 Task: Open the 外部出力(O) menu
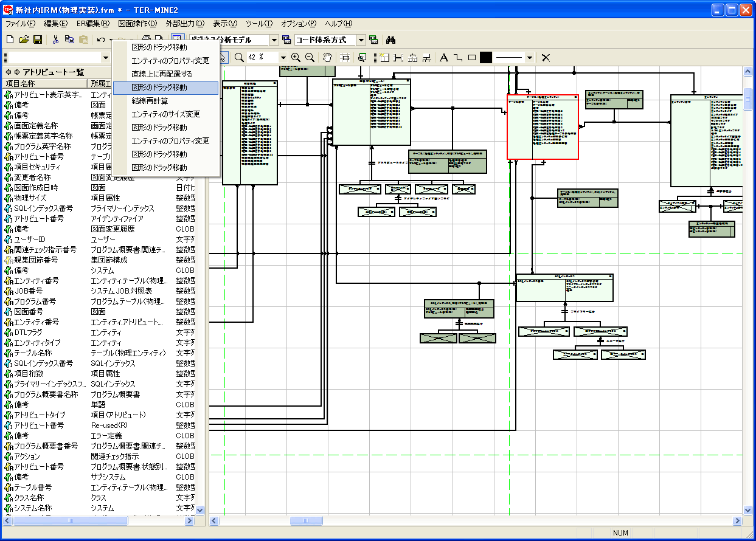(x=185, y=24)
